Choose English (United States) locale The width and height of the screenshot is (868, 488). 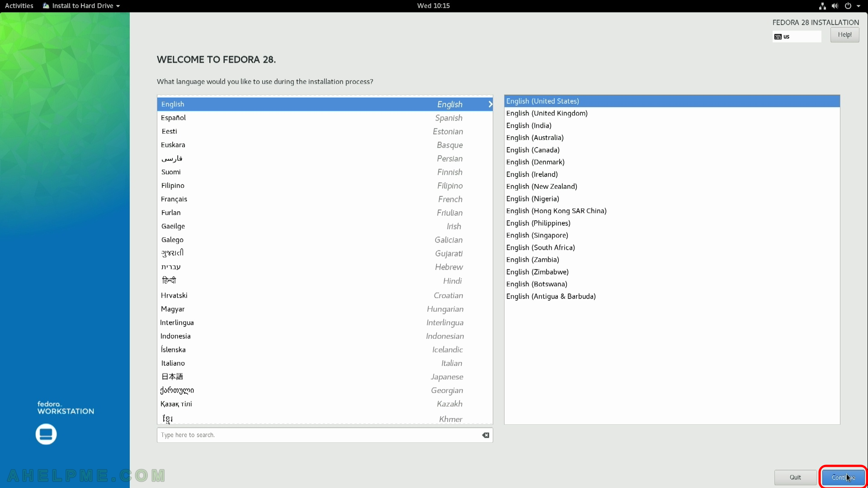[x=672, y=101]
